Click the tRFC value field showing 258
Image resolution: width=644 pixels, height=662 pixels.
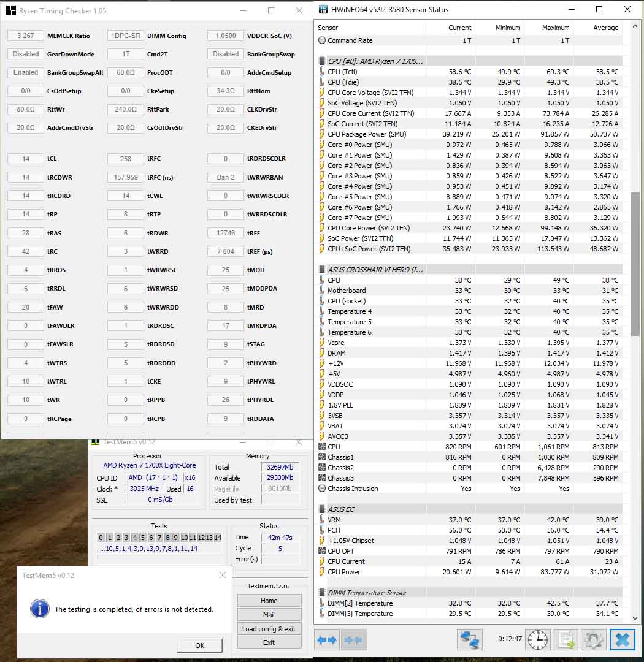click(x=126, y=159)
